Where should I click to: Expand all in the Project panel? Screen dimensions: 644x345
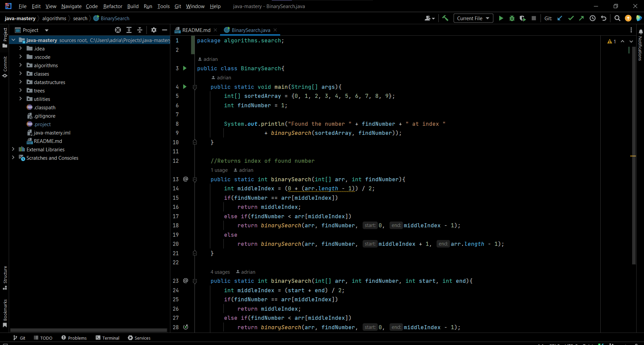click(129, 30)
